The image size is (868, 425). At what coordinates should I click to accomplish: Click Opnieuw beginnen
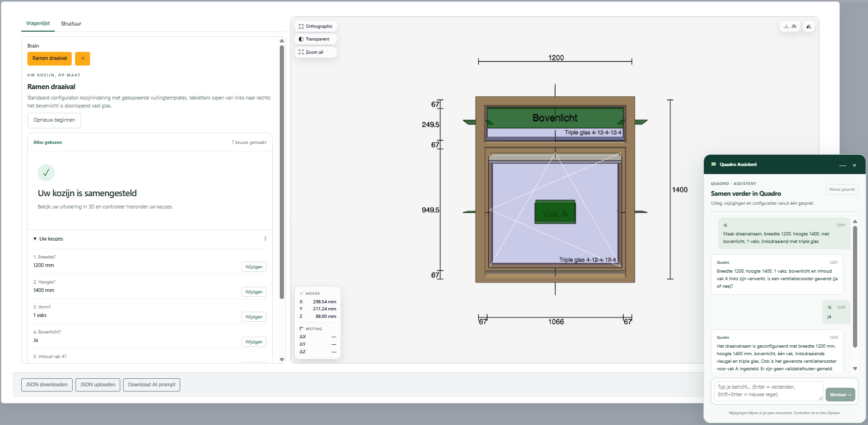54,120
